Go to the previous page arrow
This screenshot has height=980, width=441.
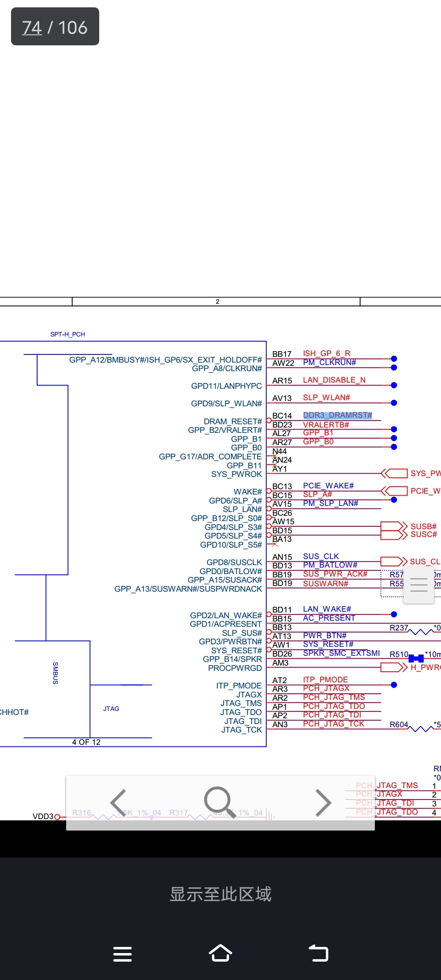click(x=118, y=802)
